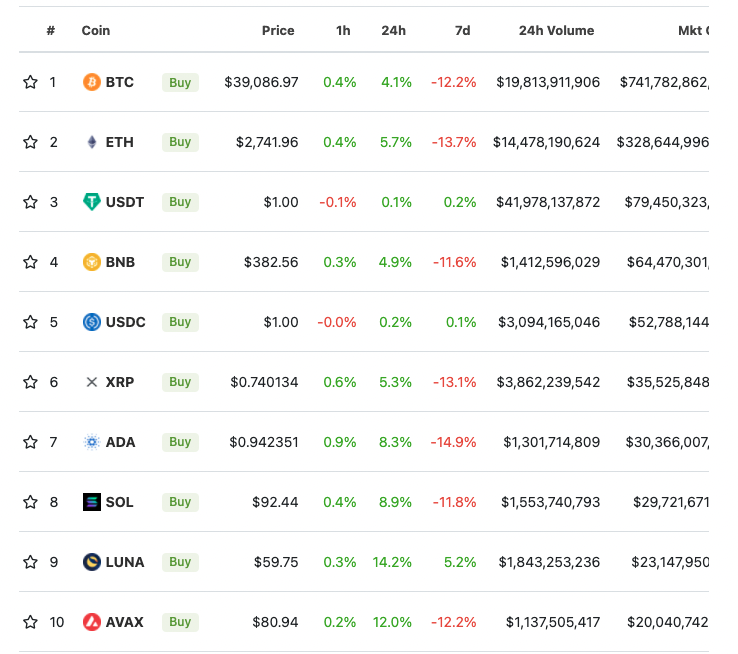Click the USDC blue coin icon
This screenshot has height=654, width=738.
coord(92,322)
